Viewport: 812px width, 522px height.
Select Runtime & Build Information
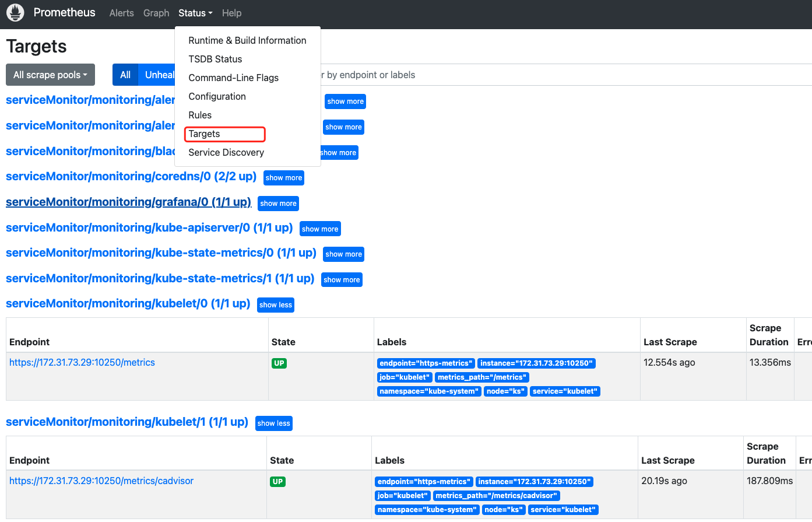click(x=247, y=40)
